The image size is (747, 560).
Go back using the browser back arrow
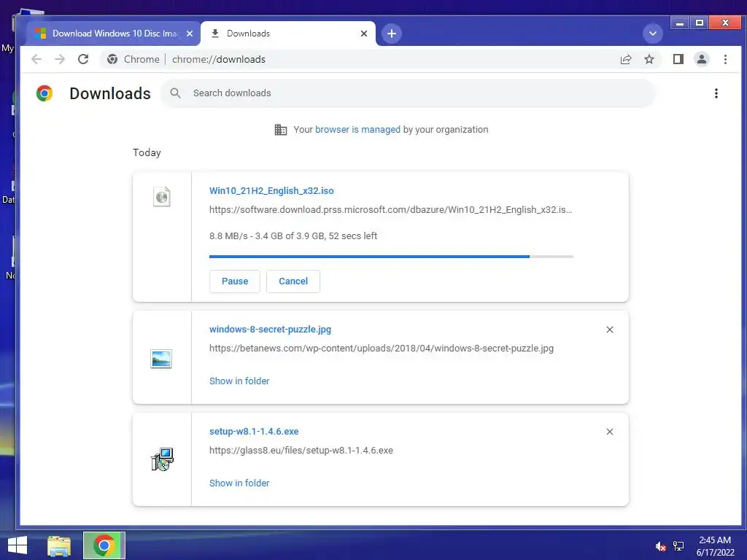[36, 59]
